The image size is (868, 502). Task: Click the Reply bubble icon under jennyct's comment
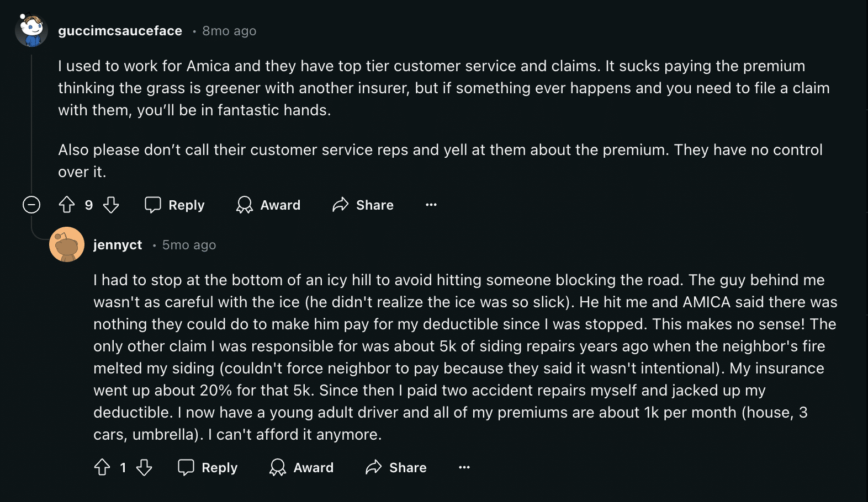pyautogui.click(x=187, y=467)
